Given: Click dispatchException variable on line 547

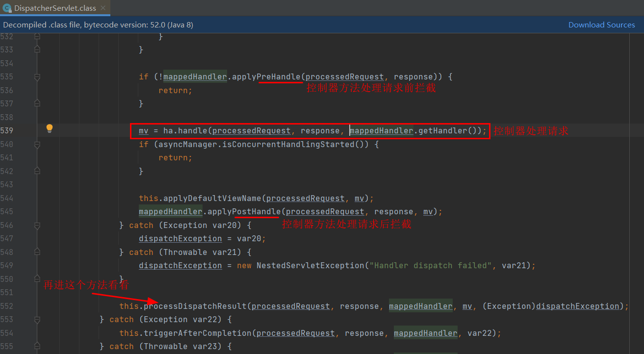Looking at the screenshot, I should click(180, 238).
